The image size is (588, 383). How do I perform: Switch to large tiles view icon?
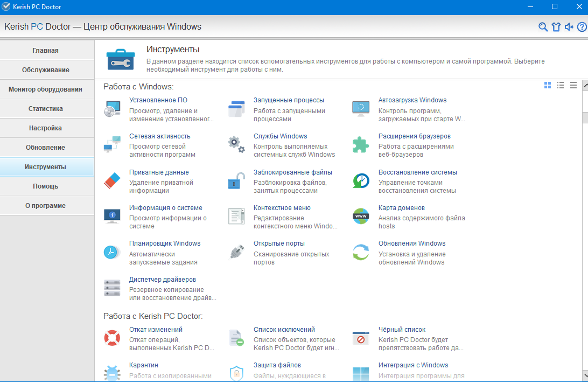[548, 85]
